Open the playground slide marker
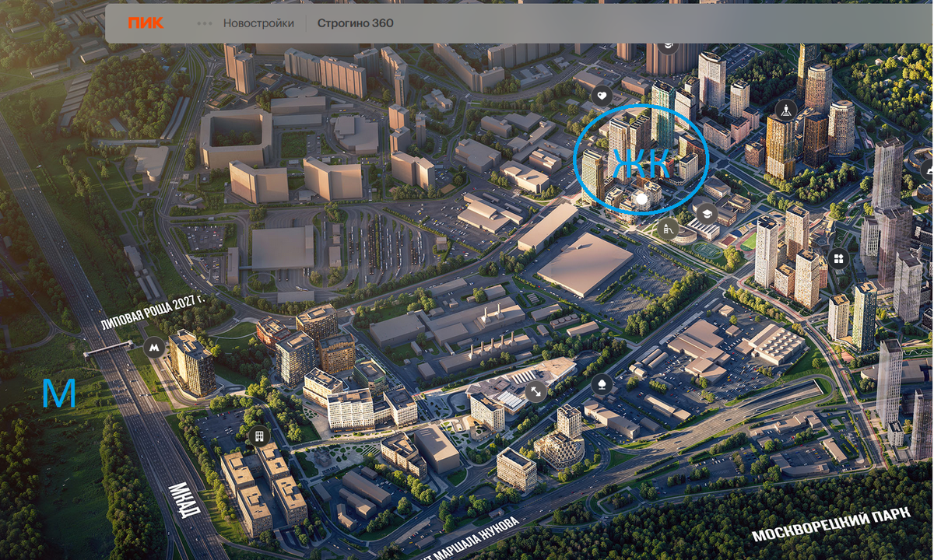The image size is (934, 560). [x=669, y=229]
